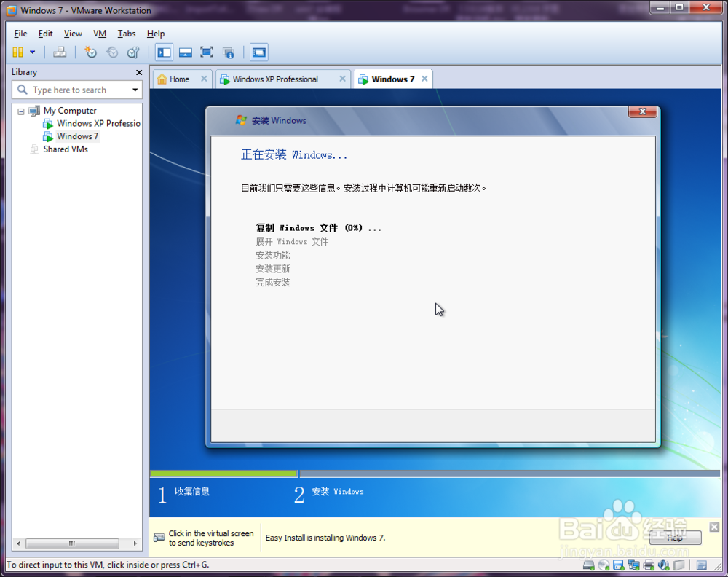
Task: Click the Unity mode toolbar icon
Action: tap(229, 52)
